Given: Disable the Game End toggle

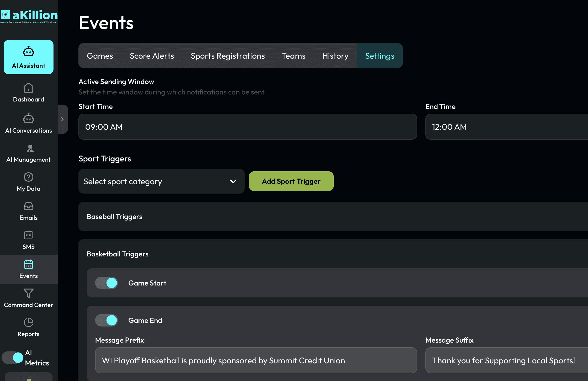Looking at the screenshot, I should pyautogui.click(x=106, y=320).
